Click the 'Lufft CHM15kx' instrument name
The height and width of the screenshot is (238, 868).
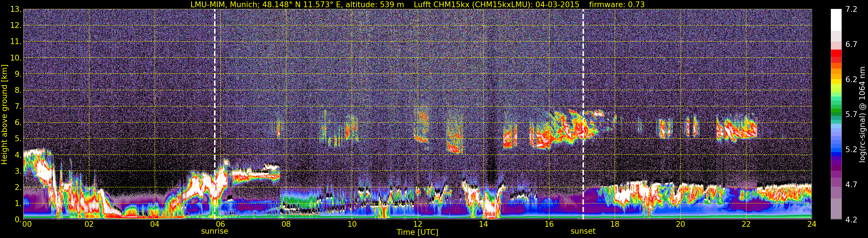coord(442,4)
